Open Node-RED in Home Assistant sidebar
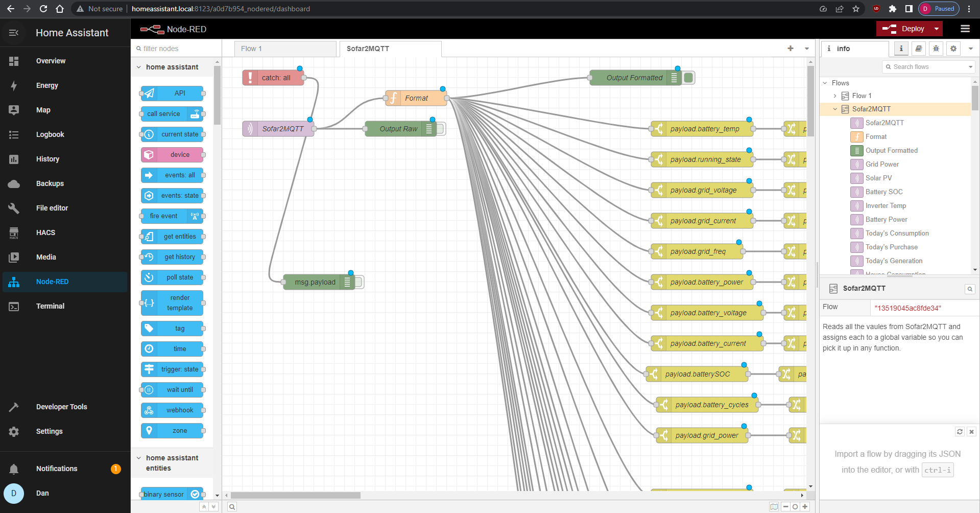 64,282
